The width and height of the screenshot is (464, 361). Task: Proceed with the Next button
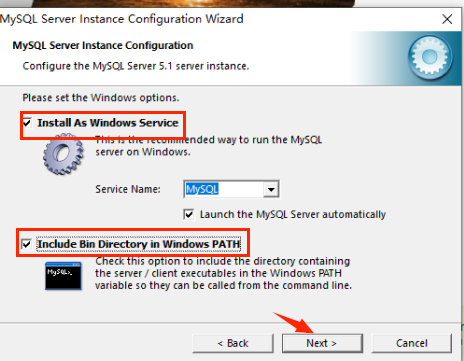coord(322,343)
